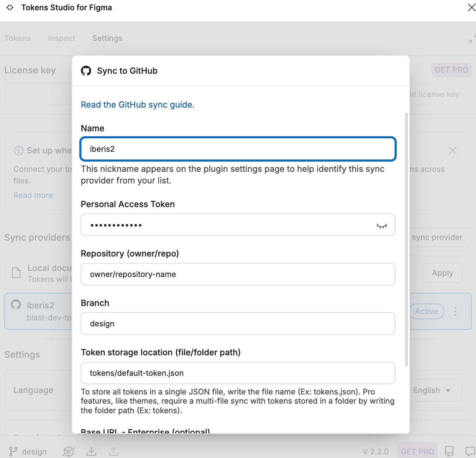Pull tokens with the download arrow icon
Screen dimensions: 476x458
91,451
